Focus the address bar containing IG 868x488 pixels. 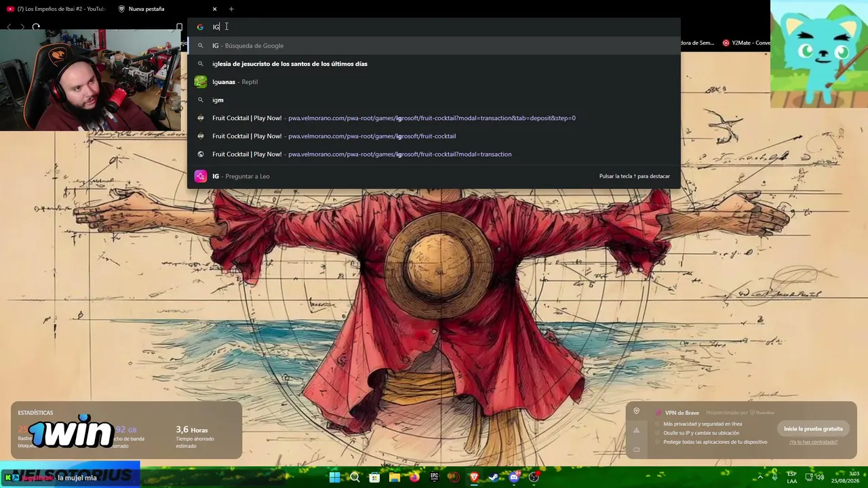coord(434,27)
